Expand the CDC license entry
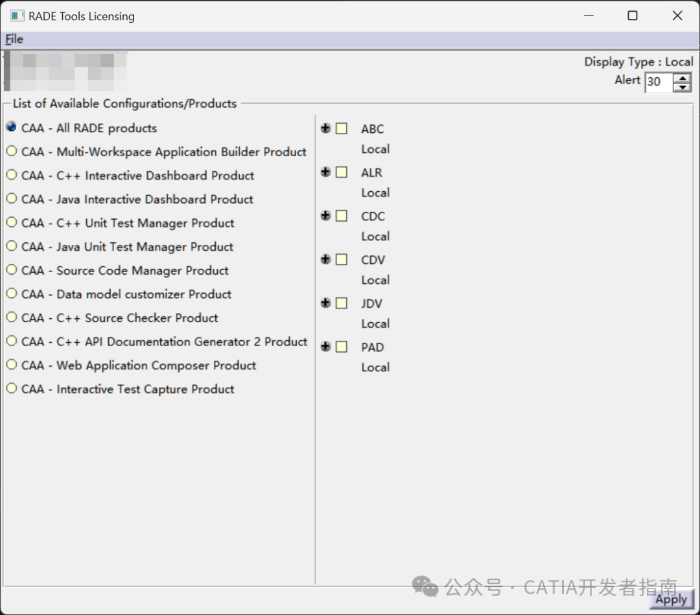Image resolution: width=700 pixels, height=615 pixels. click(x=325, y=216)
